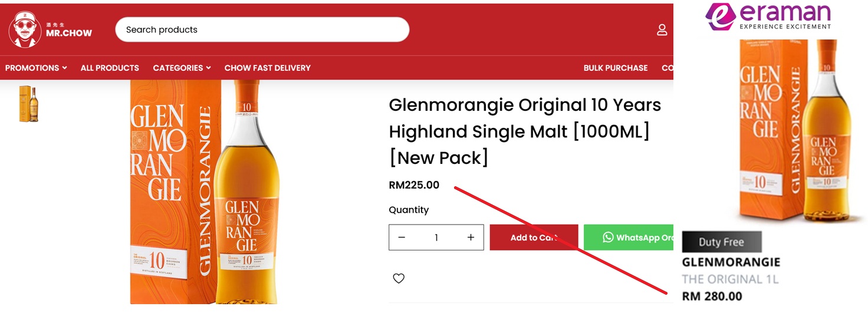
Task: Click the Eraman logo
Action: [768, 16]
